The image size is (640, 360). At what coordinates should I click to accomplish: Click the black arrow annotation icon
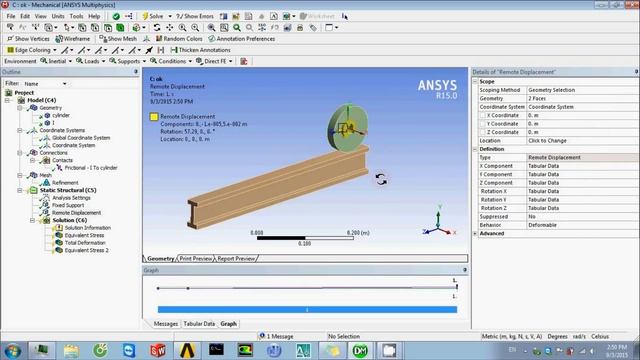[149, 50]
